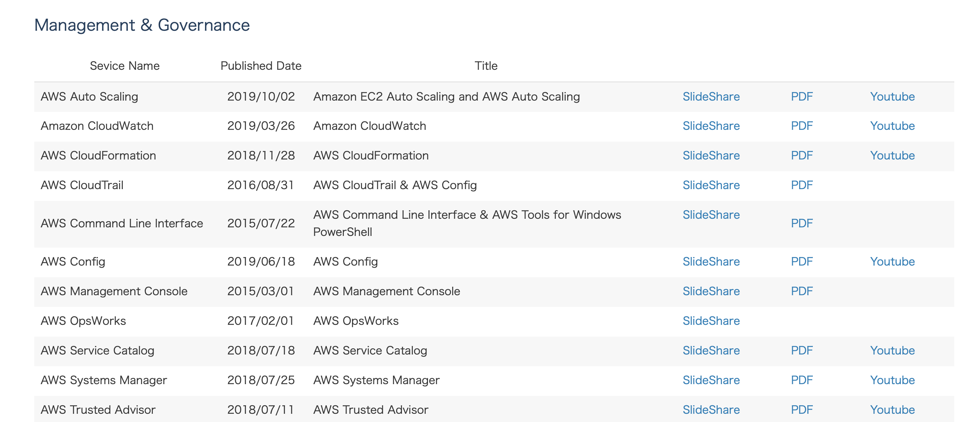Open PDF for AWS Auto Scaling
The image size is (980, 422).
point(801,97)
